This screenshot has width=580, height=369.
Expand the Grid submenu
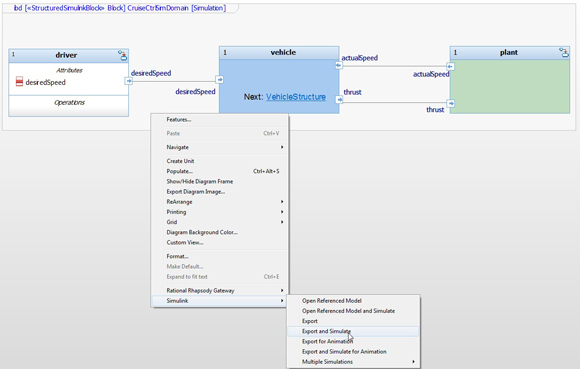click(220, 222)
